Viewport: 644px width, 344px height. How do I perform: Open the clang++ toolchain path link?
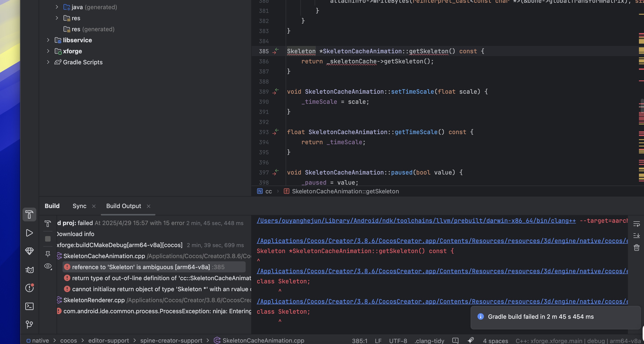416,221
